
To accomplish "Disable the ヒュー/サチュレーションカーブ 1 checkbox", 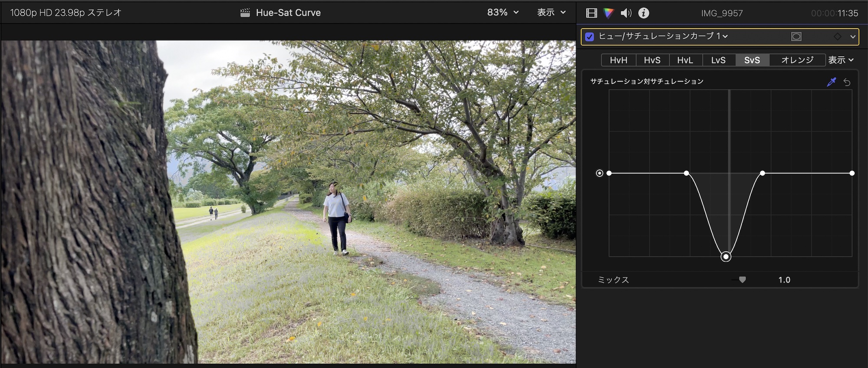I will 589,36.
